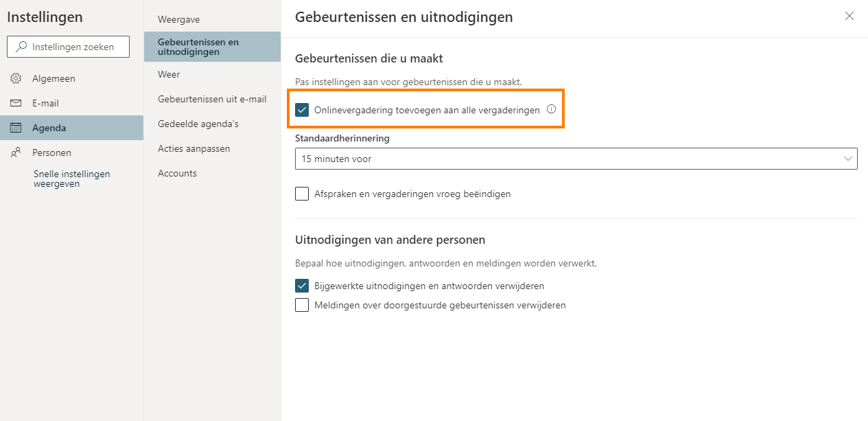Open the Acties aanpassen section
The width and height of the screenshot is (868, 421).
coord(213,148)
